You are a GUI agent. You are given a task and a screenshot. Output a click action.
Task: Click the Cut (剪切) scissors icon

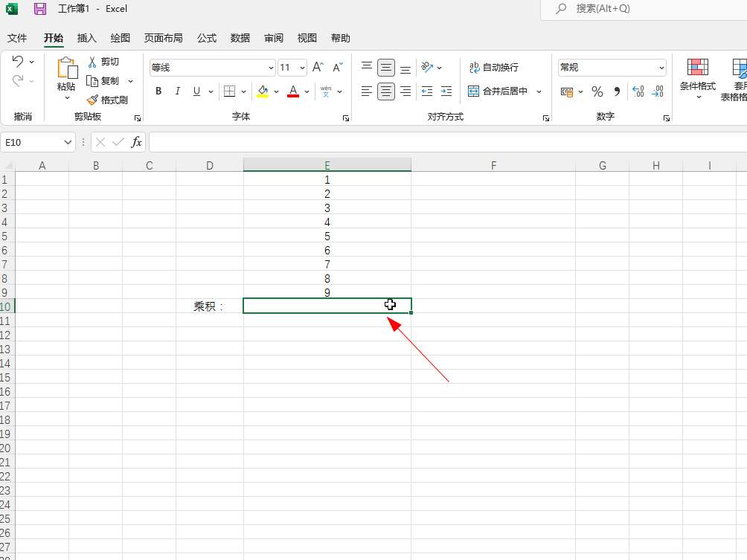click(92, 62)
